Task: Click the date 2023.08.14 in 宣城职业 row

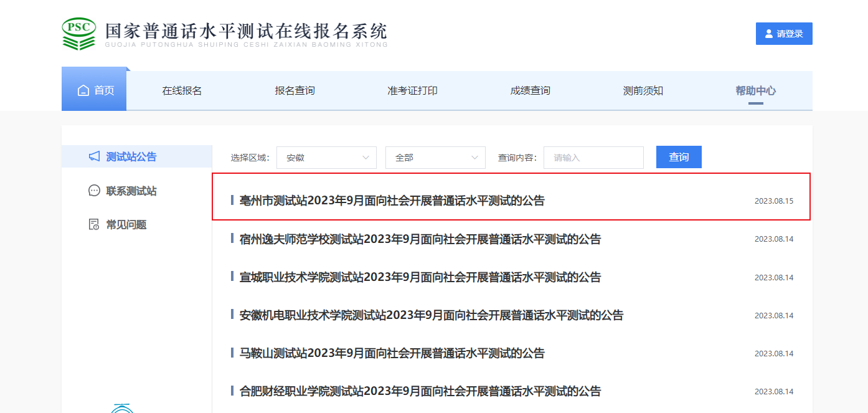Action: click(774, 277)
